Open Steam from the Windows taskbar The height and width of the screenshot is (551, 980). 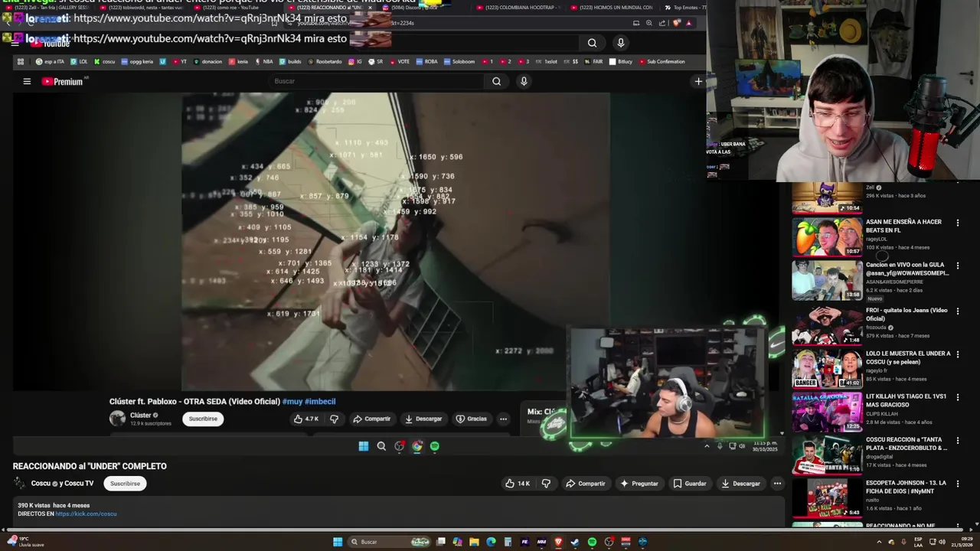[575, 542]
